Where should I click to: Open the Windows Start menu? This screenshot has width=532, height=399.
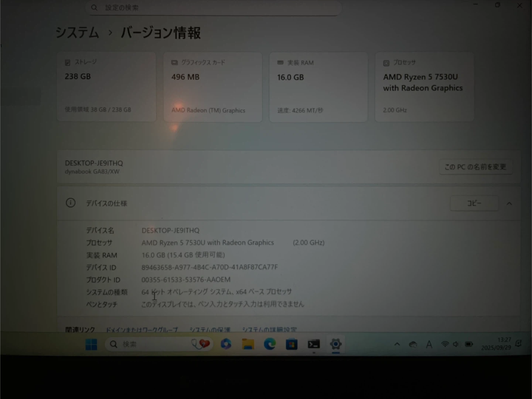pos(91,344)
